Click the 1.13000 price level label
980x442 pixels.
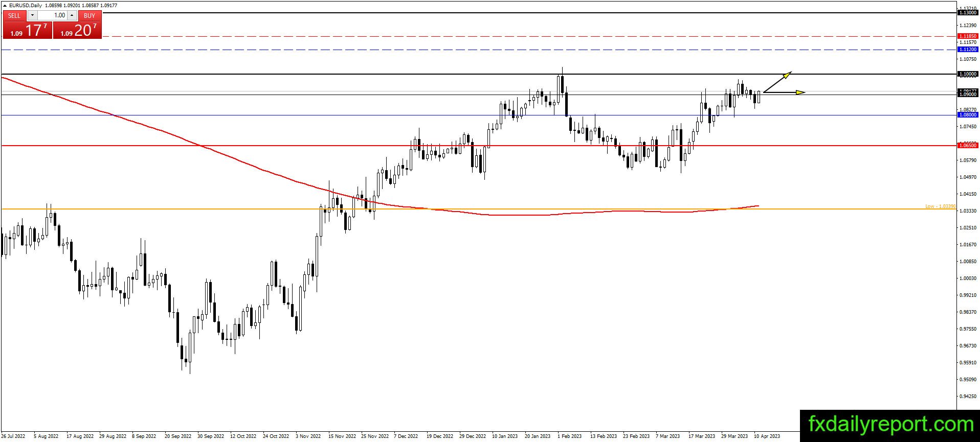click(968, 12)
